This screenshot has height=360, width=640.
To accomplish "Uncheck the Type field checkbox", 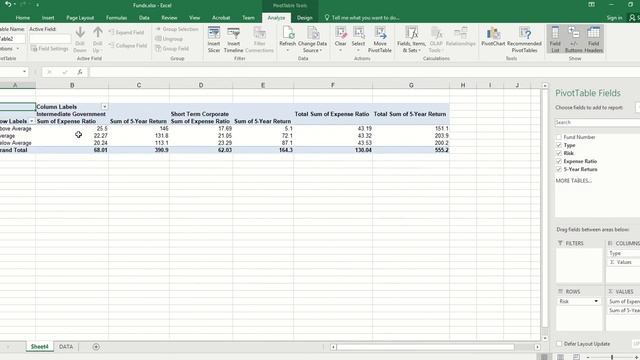I will pyautogui.click(x=559, y=145).
